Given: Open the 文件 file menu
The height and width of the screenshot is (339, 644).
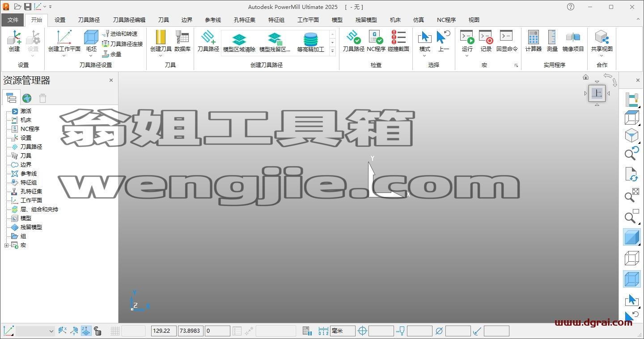Looking at the screenshot, I should pyautogui.click(x=13, y=20).
